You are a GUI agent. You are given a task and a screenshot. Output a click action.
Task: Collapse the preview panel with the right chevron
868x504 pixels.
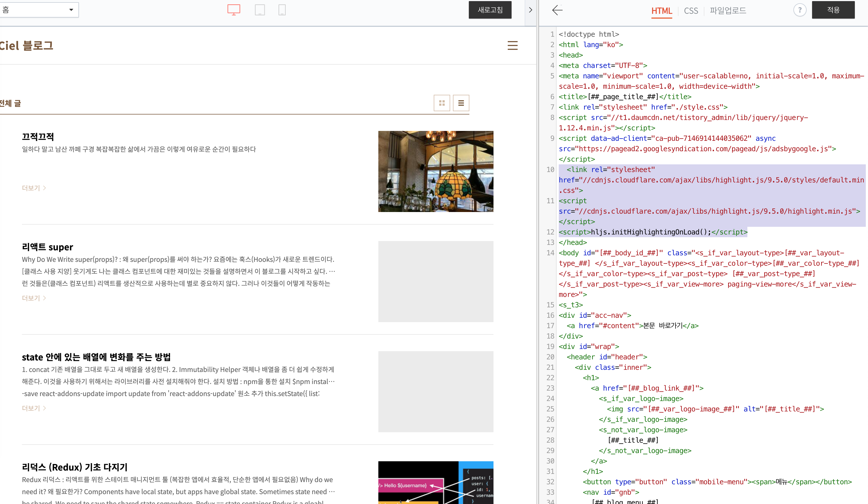531,10
